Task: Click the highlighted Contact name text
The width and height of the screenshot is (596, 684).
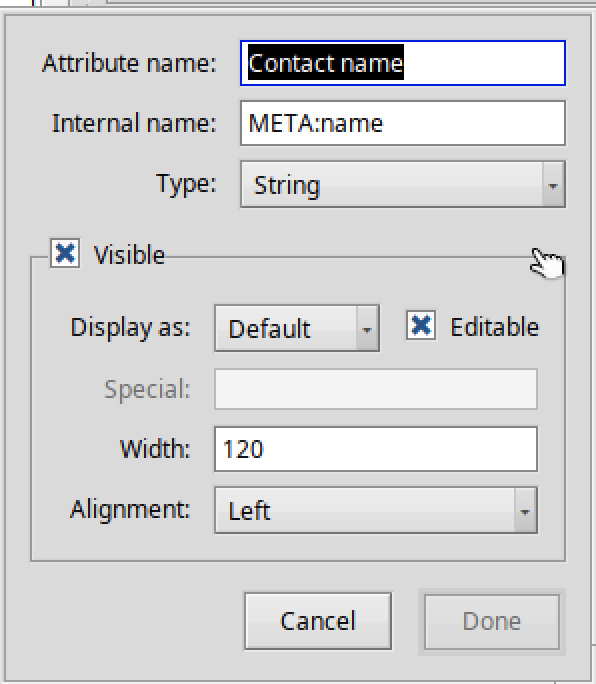Action: pos(325,63)
